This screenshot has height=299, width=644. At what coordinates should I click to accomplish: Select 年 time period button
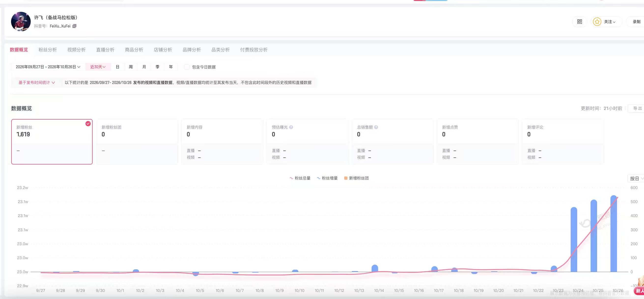click(171, 67)
